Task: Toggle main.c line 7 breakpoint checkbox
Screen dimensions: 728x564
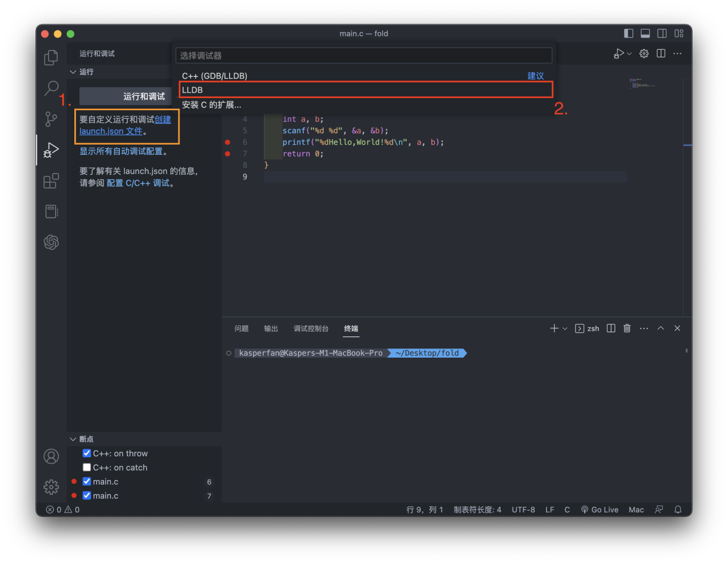Action: point(87,496)
